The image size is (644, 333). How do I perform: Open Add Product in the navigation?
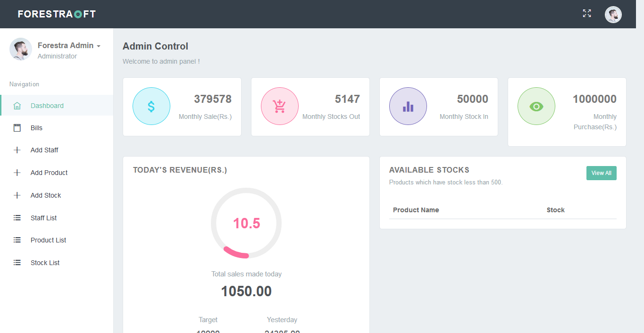click(x=49, y=173)
